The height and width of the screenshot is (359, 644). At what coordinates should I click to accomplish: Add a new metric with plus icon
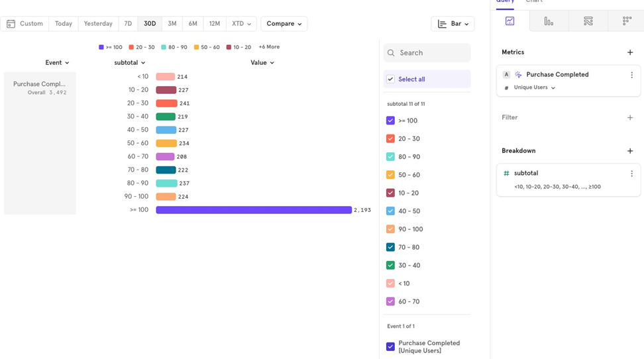[630, 52]
